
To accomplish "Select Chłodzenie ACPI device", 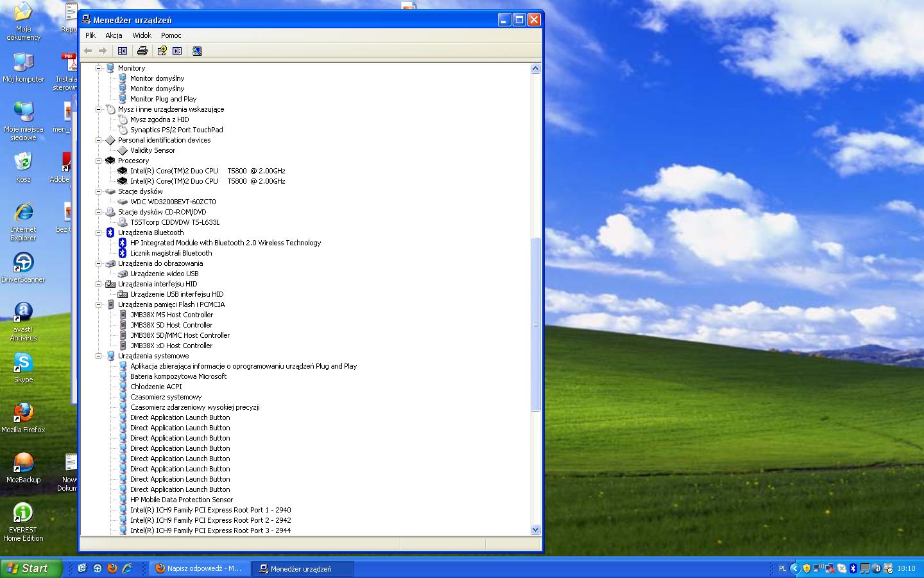I will 156,387.
